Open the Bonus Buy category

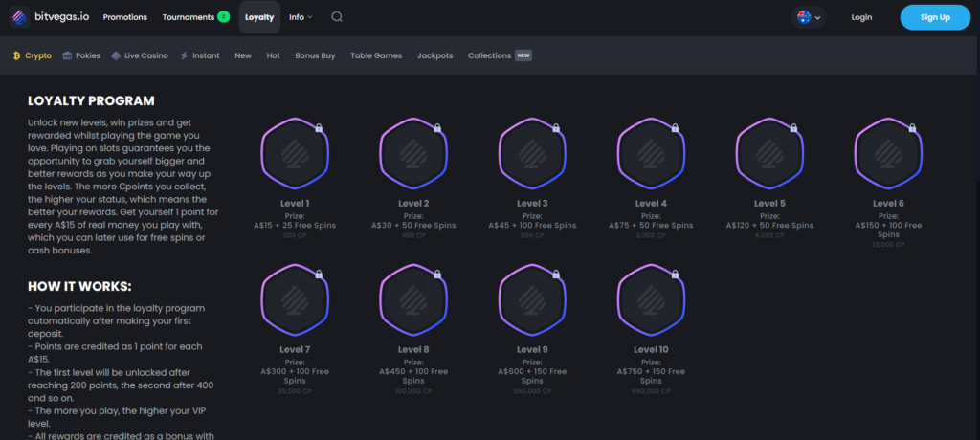315,55
